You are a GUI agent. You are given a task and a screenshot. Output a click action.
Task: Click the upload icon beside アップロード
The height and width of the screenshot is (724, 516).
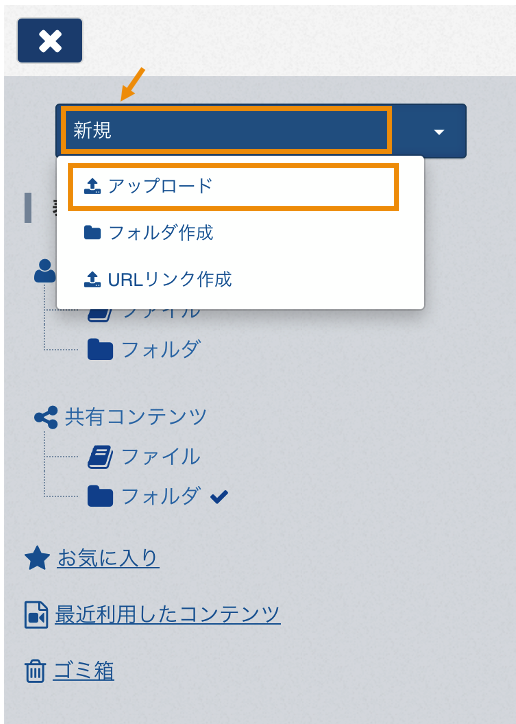click(92, 186)
